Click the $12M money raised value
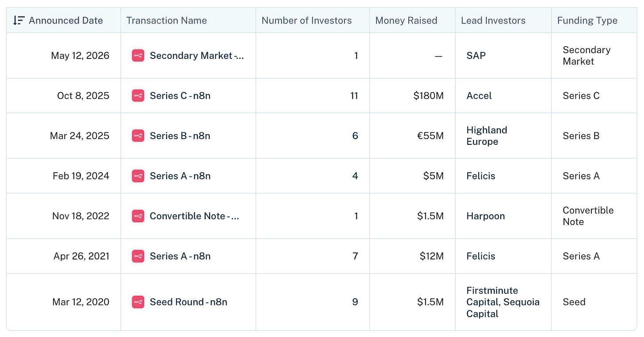The height and width of the screenshot is (337, 644). pos(432,256)
